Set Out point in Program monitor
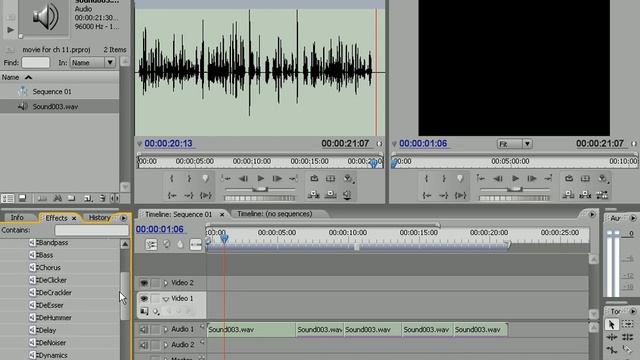The height and width of the screenshot is (360, 640). pyautogui.click(x=444, y=179)
